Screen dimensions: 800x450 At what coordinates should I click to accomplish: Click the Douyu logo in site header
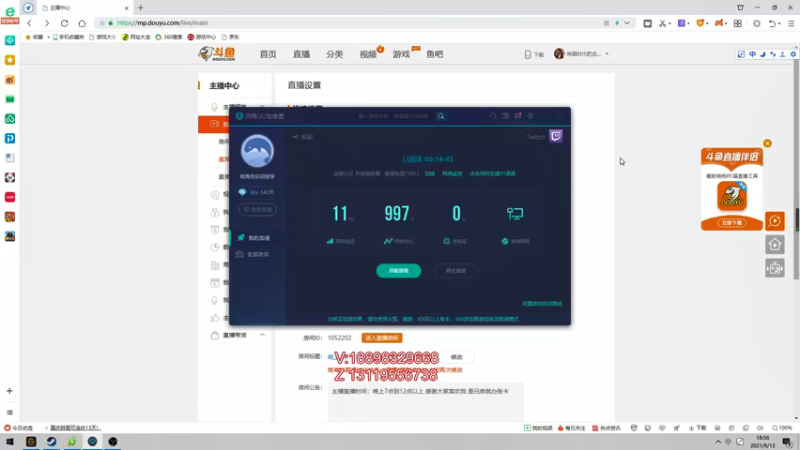pyautogui.click(x=217, y=54)
